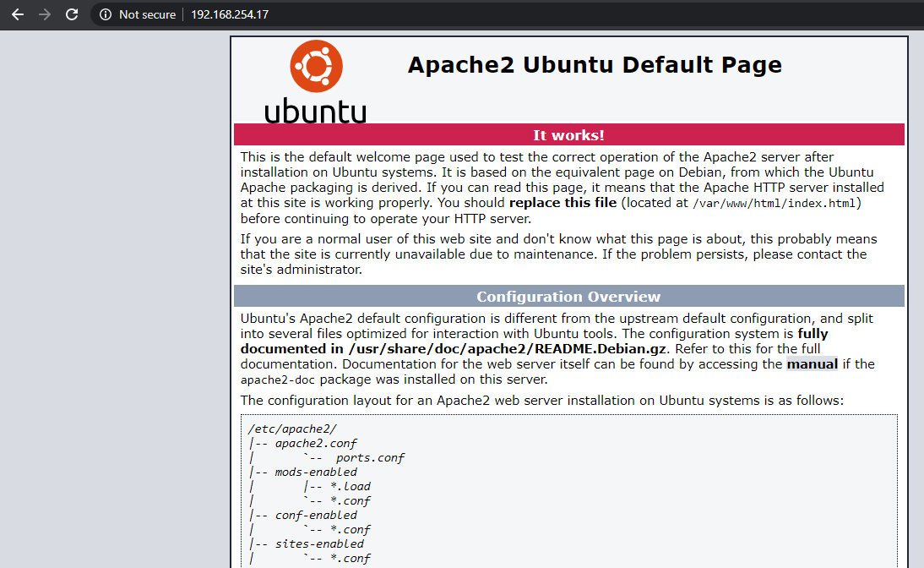Viewport: 924px width, 568px height.
Task: Open site information via the info icon
Action: [106, 14]
